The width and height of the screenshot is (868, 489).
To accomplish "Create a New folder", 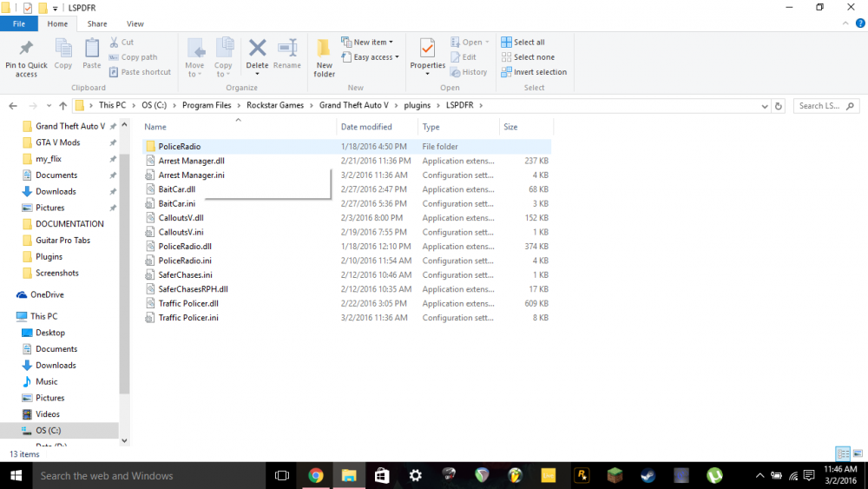I will (x=325, y=57).
